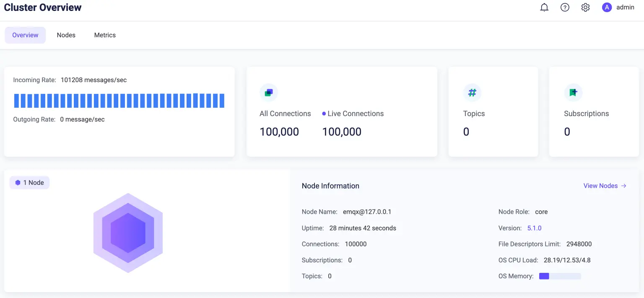
Task: Click the View Nodes arrow icon
Action: coord(624,186)
